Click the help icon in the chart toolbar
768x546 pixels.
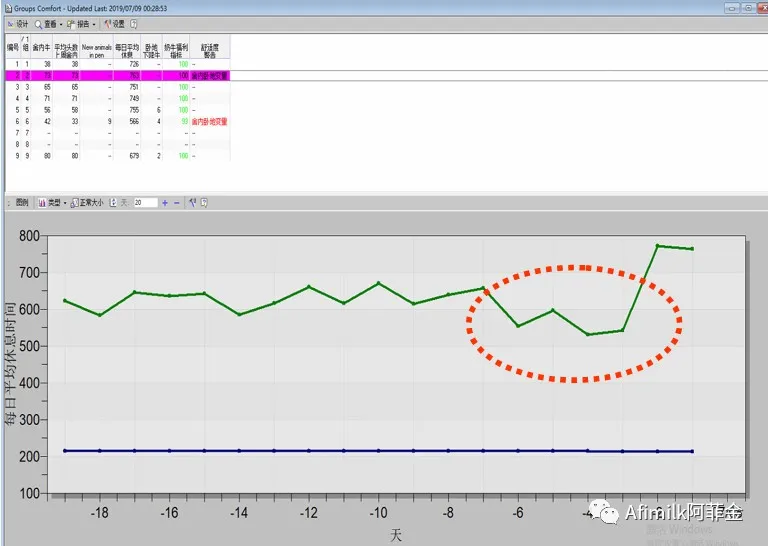tap(204, 203)
